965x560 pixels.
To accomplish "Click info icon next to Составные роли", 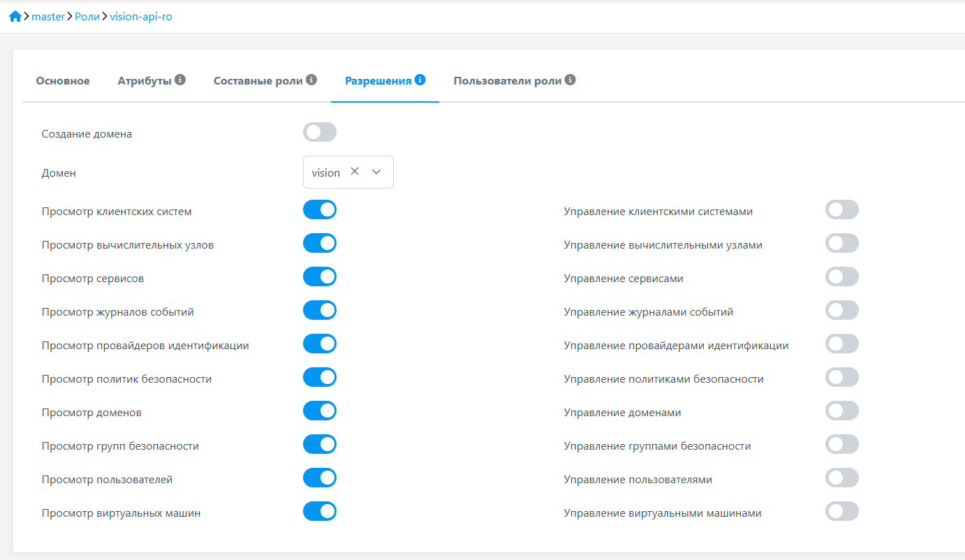I will [311, 80].
